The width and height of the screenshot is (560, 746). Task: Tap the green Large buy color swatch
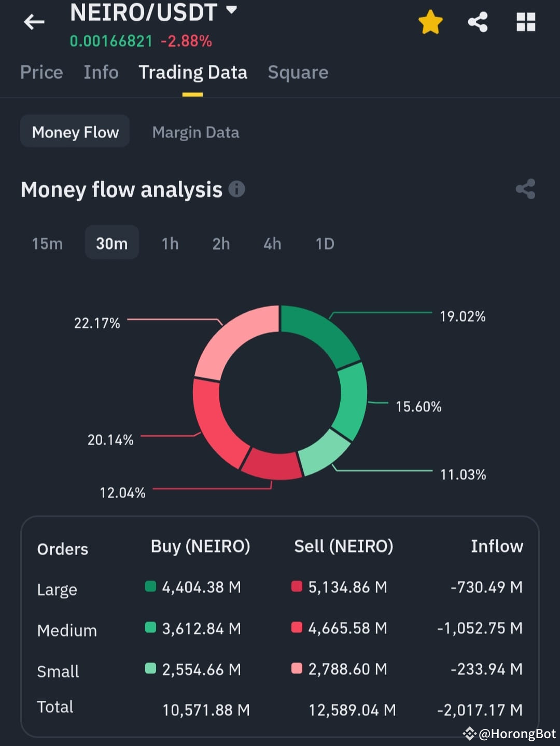pos(150,587)
